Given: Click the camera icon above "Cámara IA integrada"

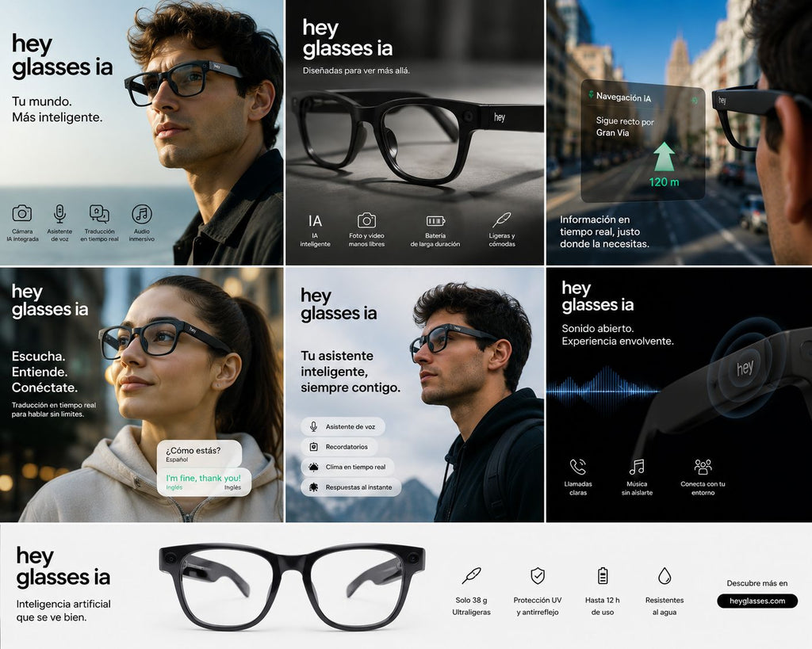Looking at the screenshot, I should tap(21, 213).
